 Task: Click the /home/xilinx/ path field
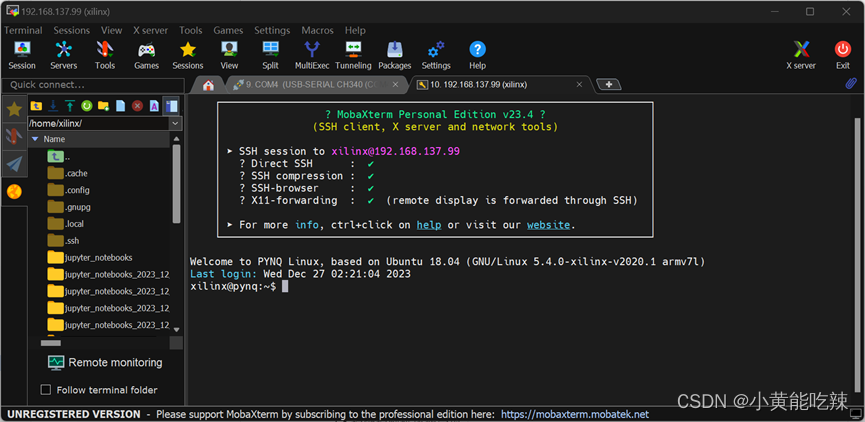99,124
